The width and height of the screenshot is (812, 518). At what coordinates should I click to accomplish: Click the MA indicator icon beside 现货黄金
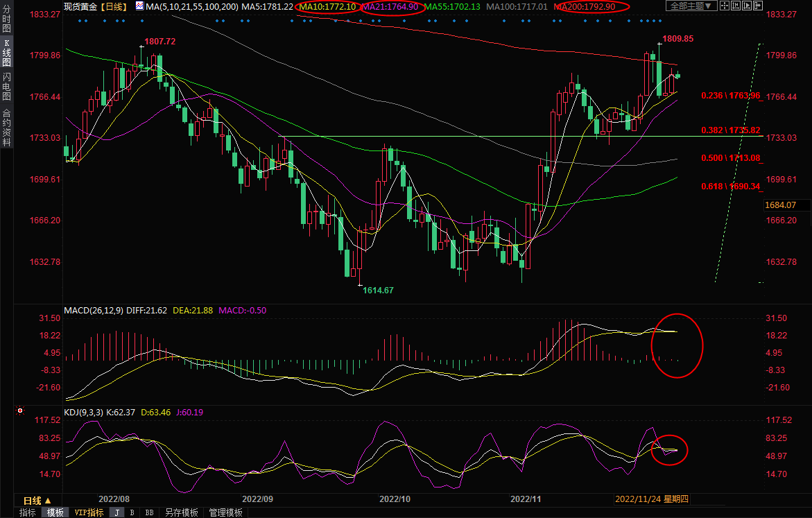click(x=139, y=6)
